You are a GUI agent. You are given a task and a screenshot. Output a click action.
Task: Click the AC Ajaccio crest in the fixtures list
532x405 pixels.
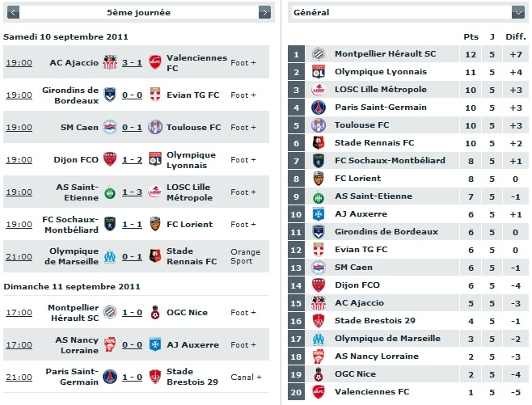pos(110,62)
